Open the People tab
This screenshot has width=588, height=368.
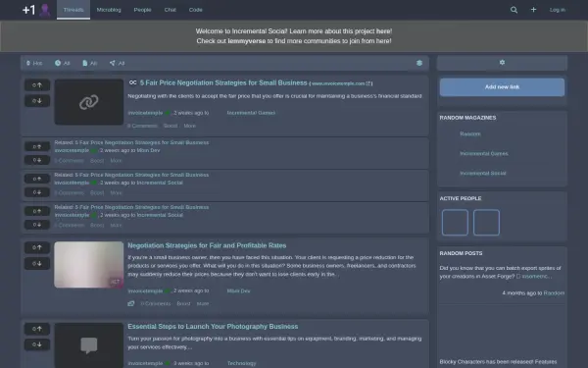142,10
